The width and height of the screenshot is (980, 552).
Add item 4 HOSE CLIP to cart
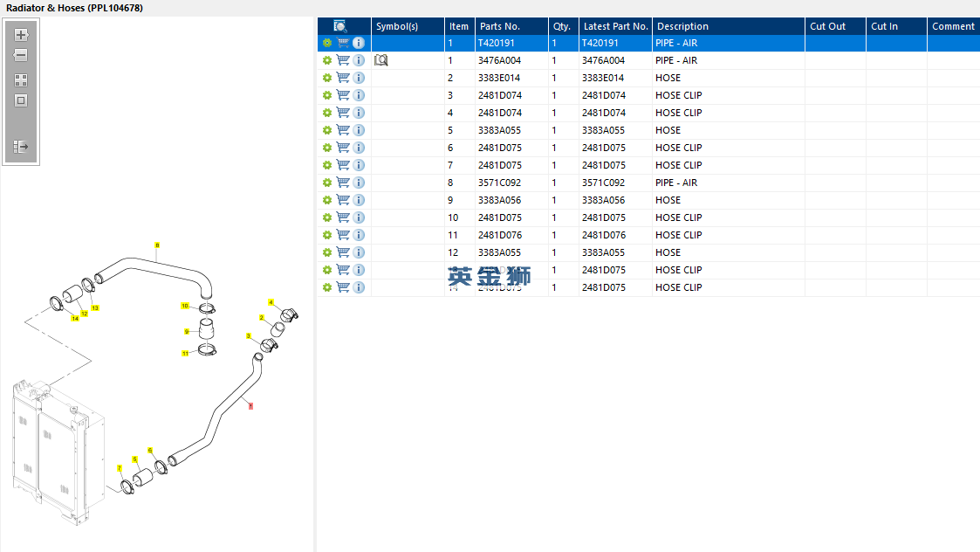[x=343, y=113]
